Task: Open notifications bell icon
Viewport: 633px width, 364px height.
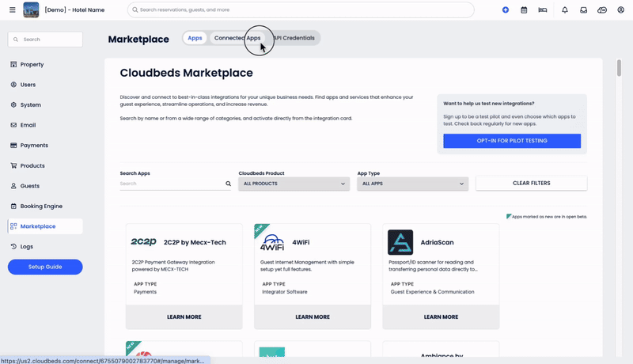Action: [x=564, y=10]
